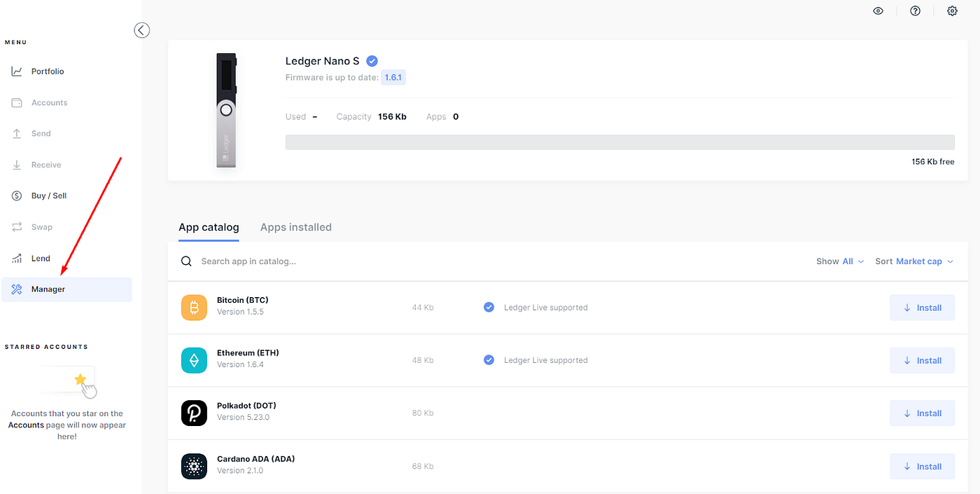Click the 156 Kb free label
The width and height of the screenshot is (980, 494).
click(x=932, y=162)
